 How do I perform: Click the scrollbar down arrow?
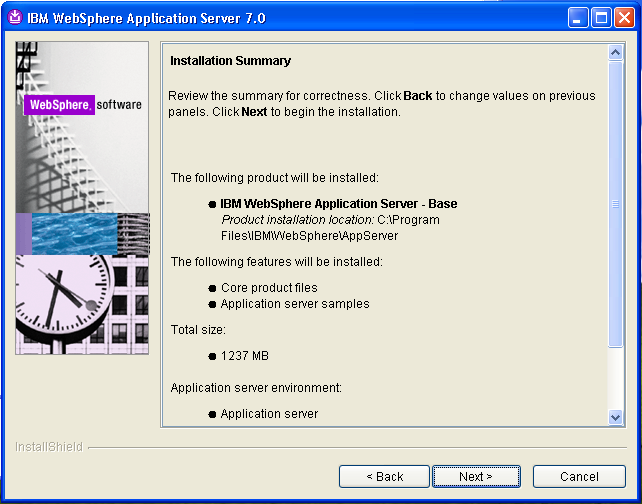click(615, 417)
